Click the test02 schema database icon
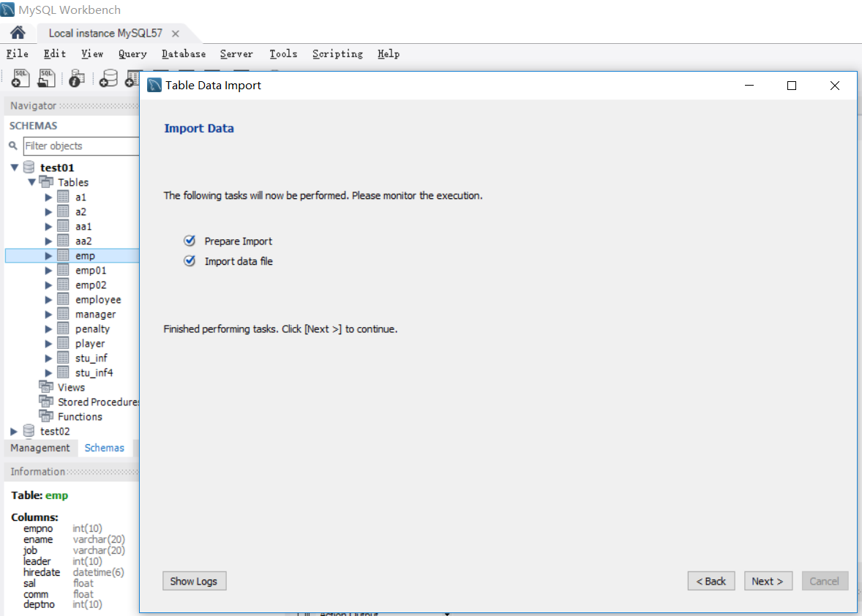The height and width of the screenshot is (616, 862). pos(29,431)
